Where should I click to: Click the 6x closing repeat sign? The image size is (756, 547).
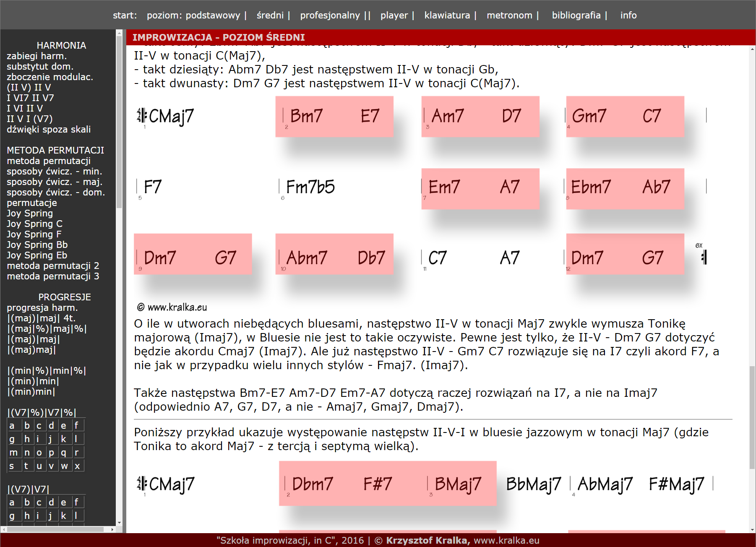[704, 257]
